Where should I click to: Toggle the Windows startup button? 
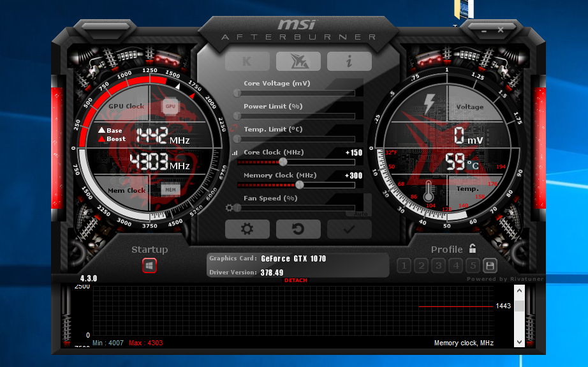pyautogui.click(x=149, y=266)
